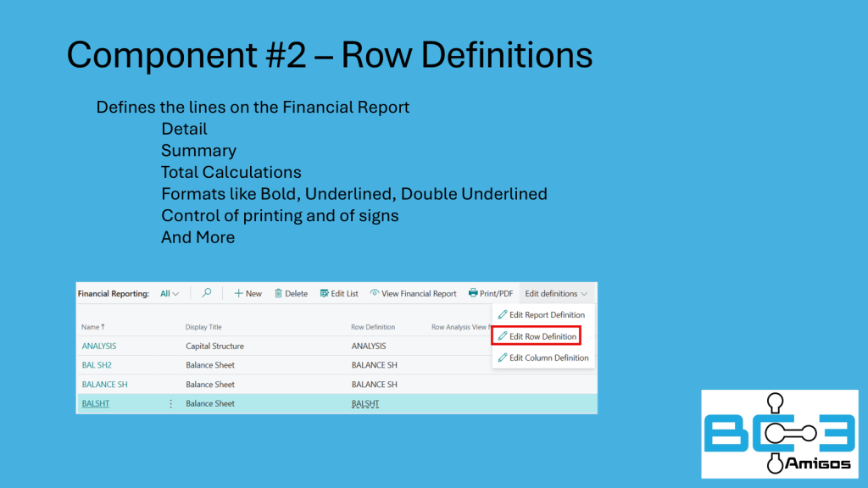Open the BAL SH2 report link
868x488 pixels.
(97, 365)
